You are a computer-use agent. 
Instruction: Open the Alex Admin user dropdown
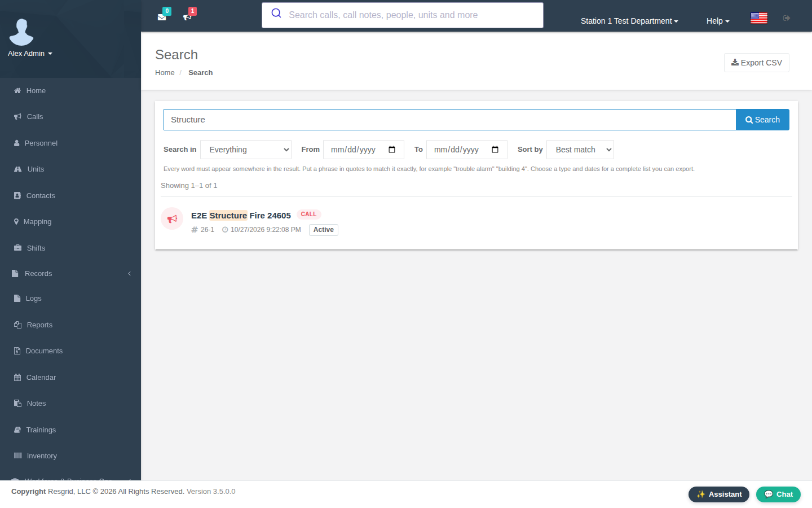[30, 54]
